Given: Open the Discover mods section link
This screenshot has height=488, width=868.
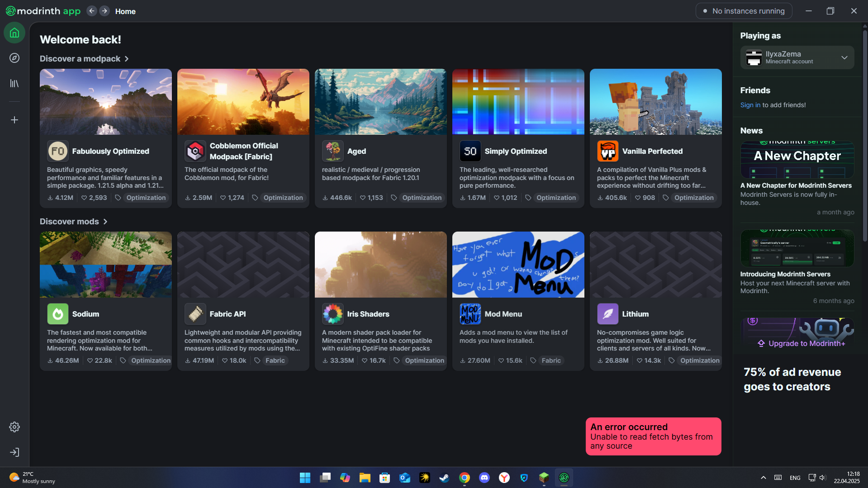Looking at the screenshot, I should 74,222.
